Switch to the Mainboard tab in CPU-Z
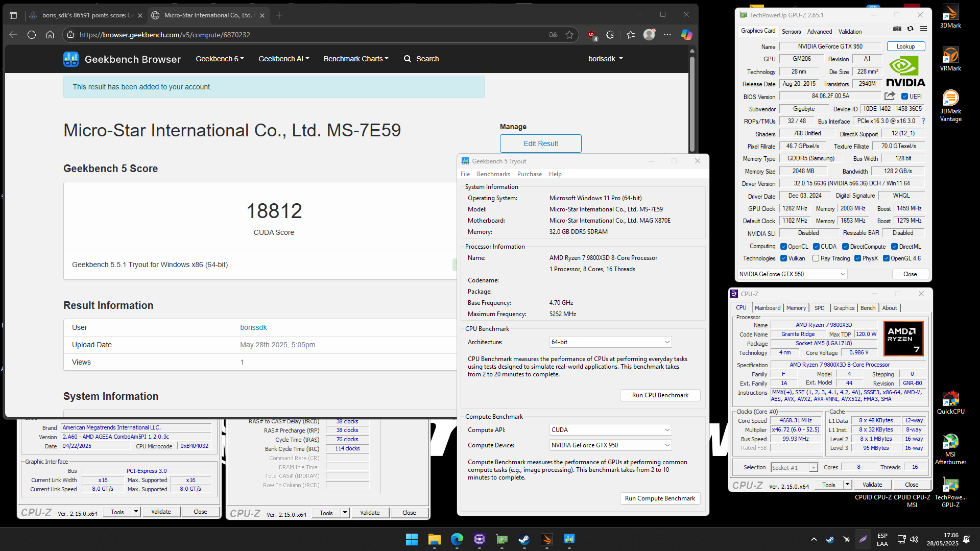The image size is (980, 551). click(767, 308)
